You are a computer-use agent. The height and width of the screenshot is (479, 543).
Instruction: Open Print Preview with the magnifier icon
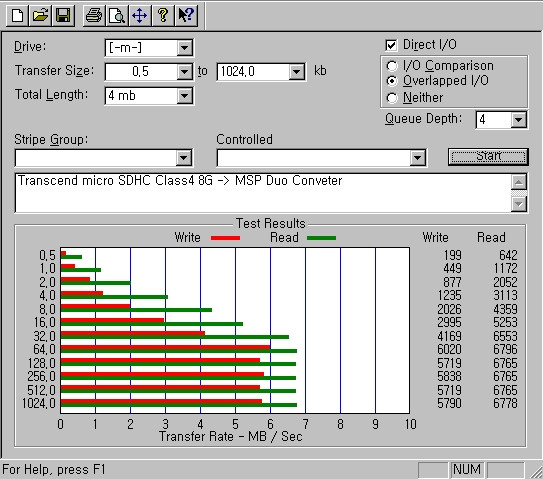[x=117, y=16]
